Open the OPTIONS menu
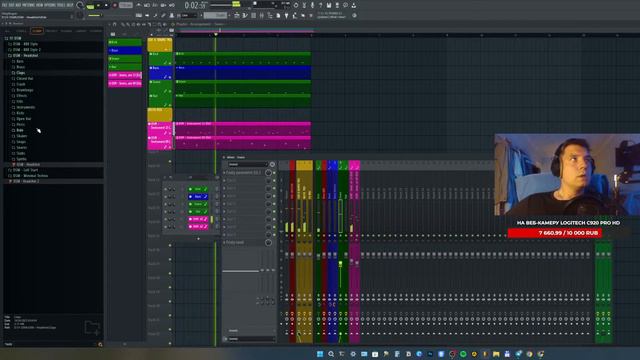This screenshot has height=360, width=640. (50, 5)
